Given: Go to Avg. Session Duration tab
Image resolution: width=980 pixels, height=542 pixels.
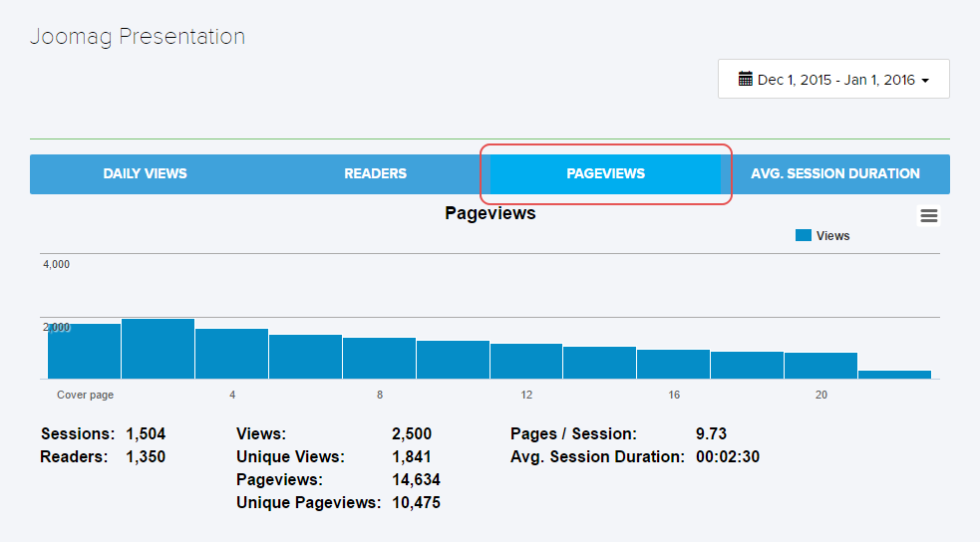Looking at the screenshot, I should coord(835,173).
